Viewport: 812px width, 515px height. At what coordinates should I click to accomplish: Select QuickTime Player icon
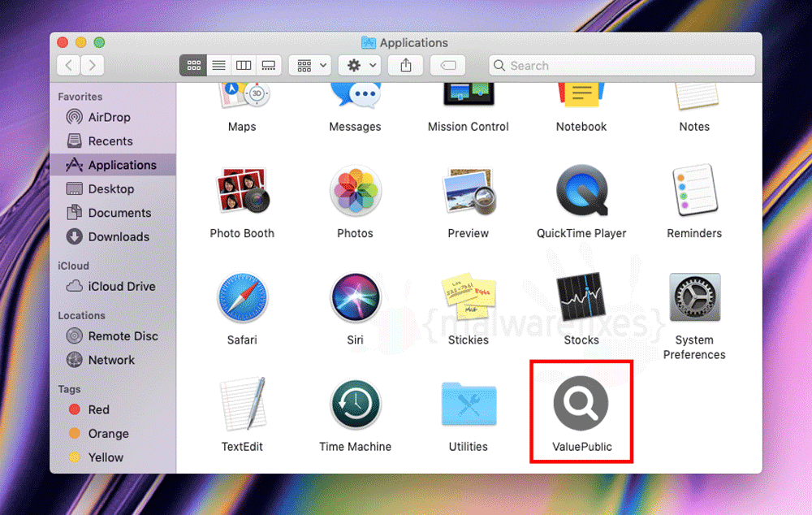tap(582, 190)
